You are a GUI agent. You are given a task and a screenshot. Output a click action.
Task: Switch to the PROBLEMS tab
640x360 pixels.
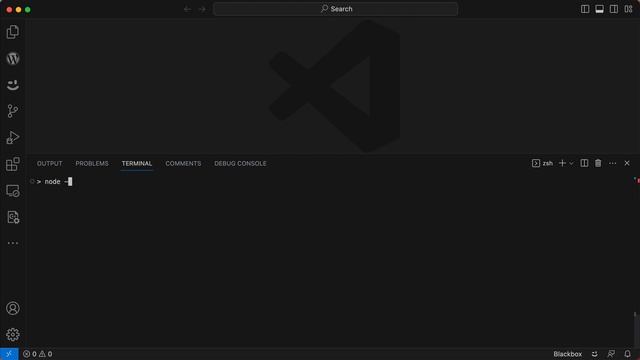tap(92, 163)
